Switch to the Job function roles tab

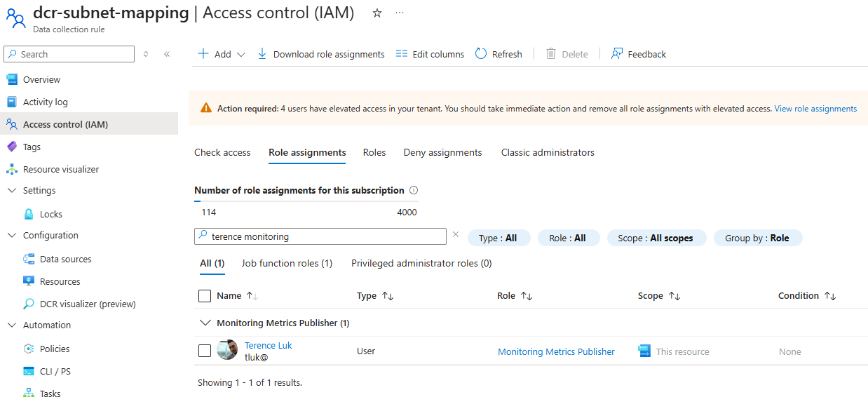coord(287,263)
